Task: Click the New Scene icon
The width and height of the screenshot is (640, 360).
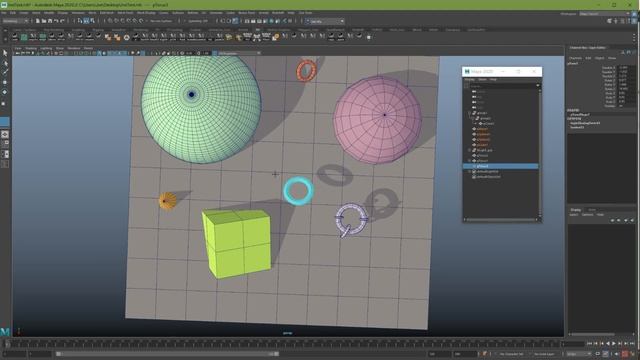Action: coord(38,21)
